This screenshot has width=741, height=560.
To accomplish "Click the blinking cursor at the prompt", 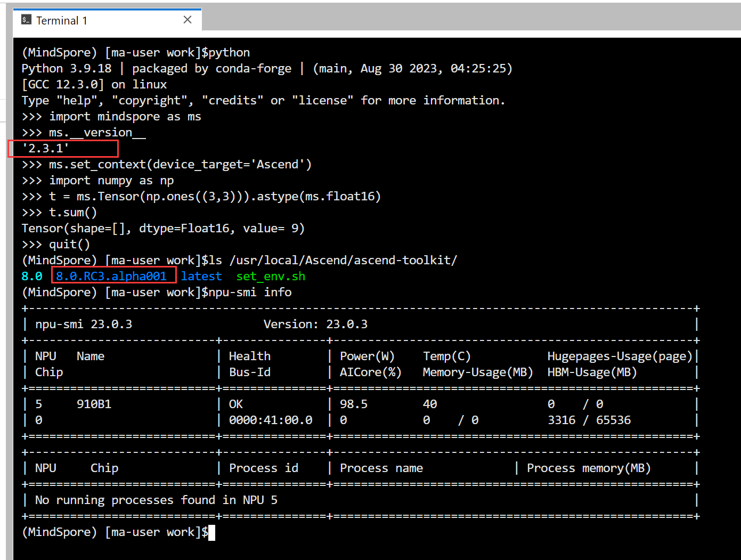I will [212, 532].
